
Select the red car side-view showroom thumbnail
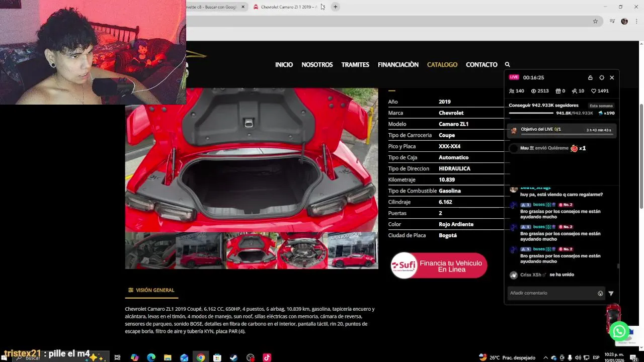(201, 250)
